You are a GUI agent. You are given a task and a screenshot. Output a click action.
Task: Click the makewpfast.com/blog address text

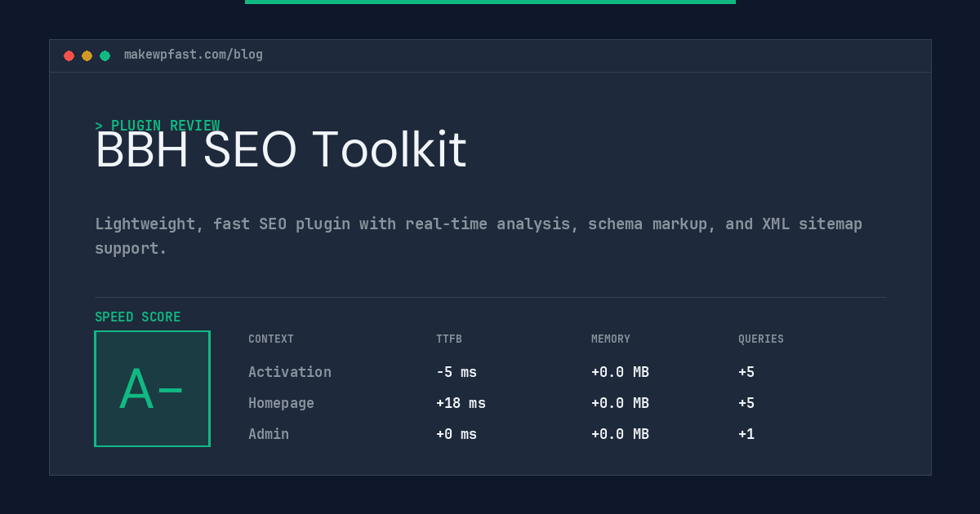click(194, 55)
